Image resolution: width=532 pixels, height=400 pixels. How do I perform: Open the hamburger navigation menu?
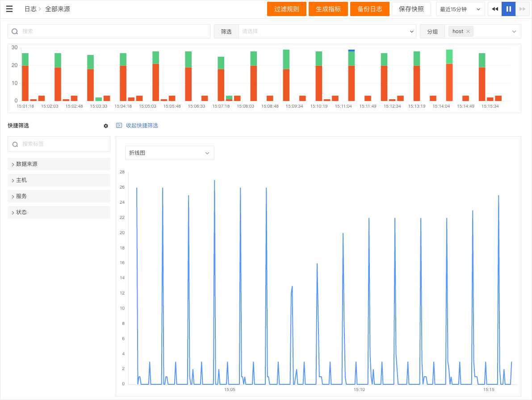[9, 9]
